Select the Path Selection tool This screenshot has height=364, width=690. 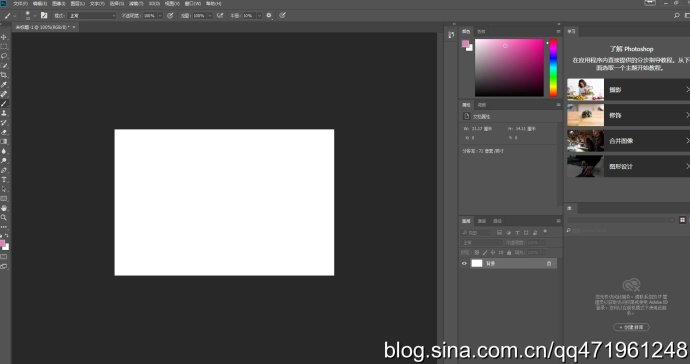[4, 189]
